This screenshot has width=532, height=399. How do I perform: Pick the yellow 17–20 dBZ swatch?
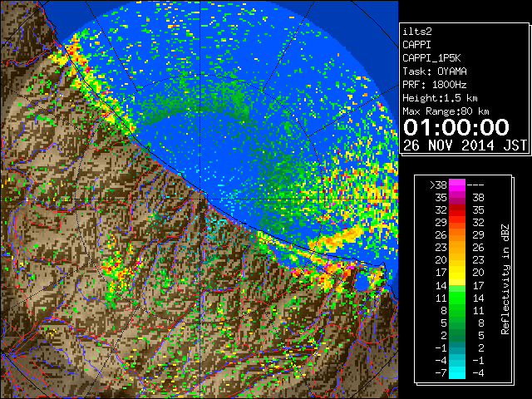pyautogui.click(x=457, y=273)
